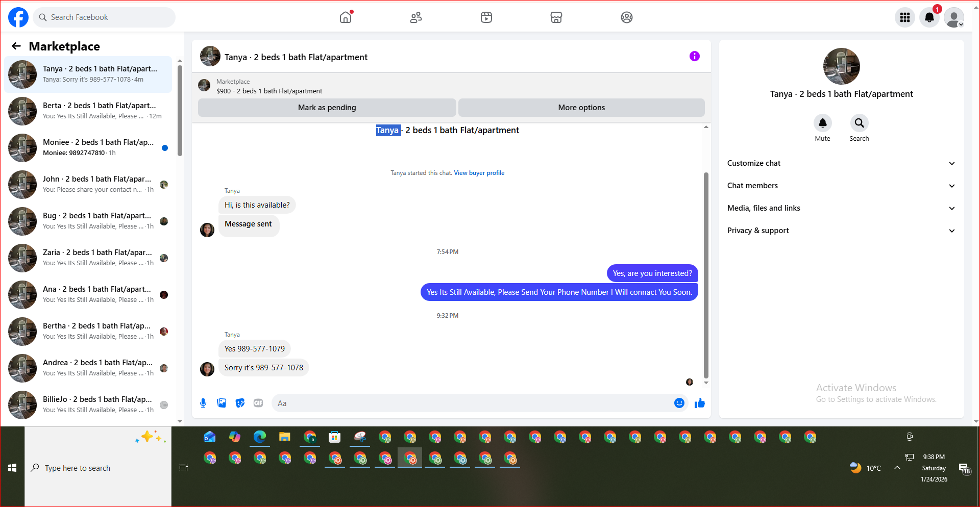Open Task View on taskbar

(x=184, y=468)
